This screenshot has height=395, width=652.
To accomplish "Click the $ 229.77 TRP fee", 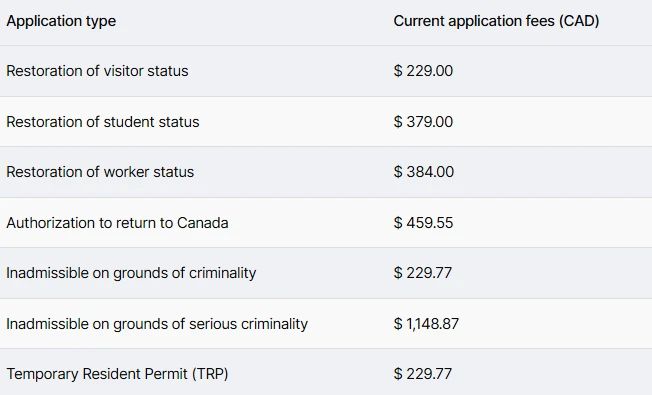I will click(422, 374).
